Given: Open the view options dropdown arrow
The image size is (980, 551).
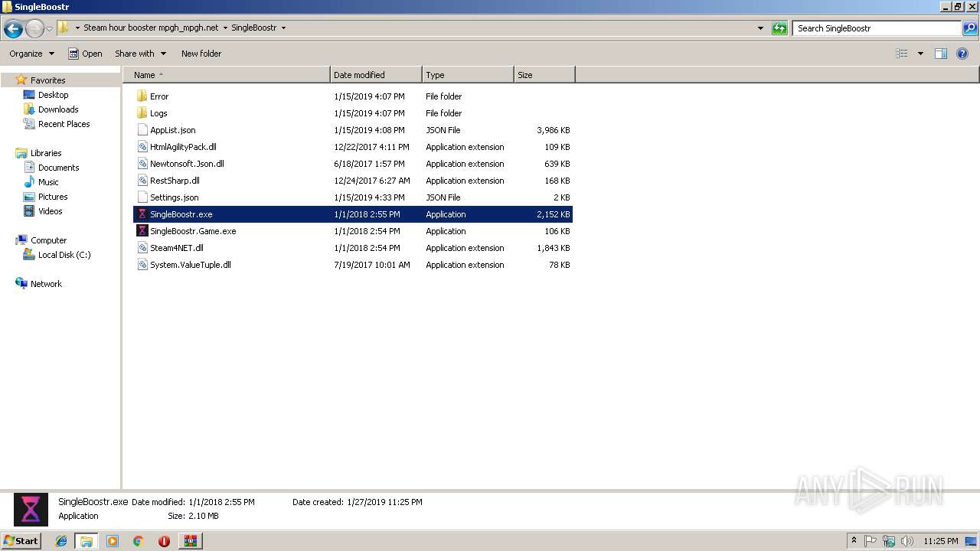Looking at the screenshot, I should (x=920, y=54).
